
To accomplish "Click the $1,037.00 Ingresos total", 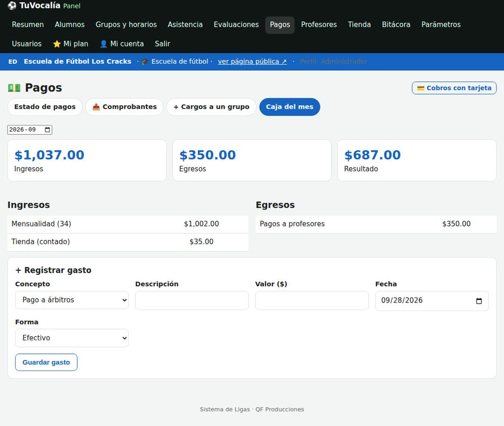I will click(x=49, y=155).
